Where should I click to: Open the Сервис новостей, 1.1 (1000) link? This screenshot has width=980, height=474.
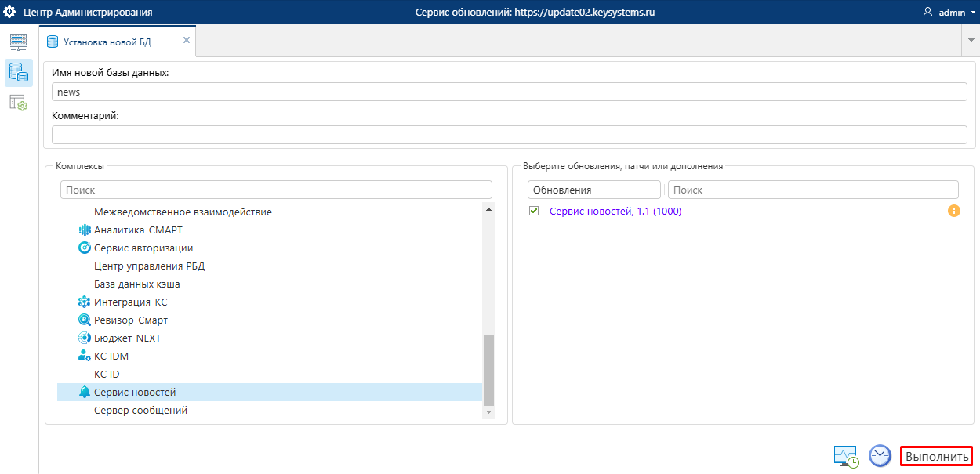(615, 212)
